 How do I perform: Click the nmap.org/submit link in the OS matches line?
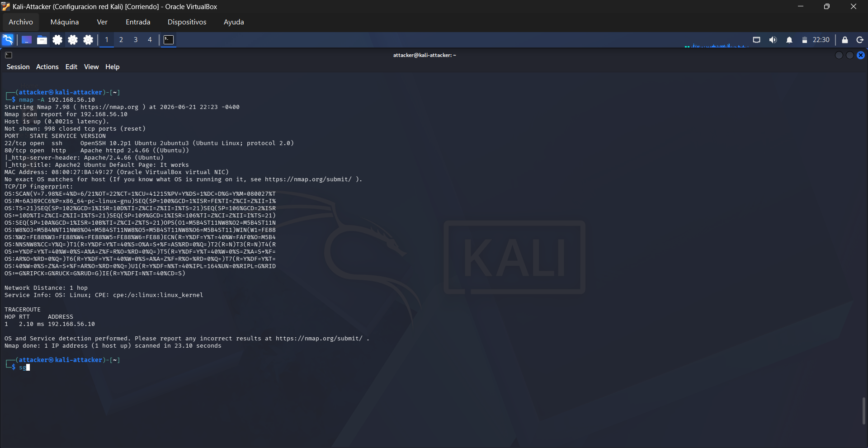pos(308,179)
